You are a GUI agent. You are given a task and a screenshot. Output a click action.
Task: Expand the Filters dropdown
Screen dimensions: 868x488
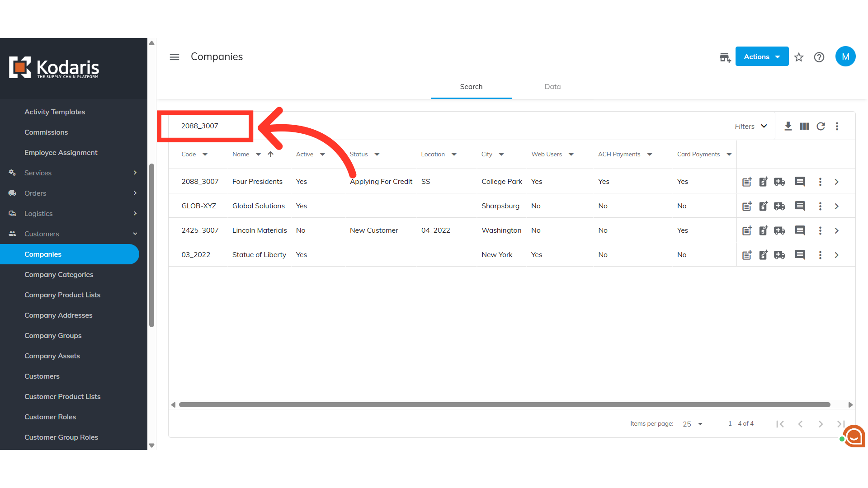click(x=751, y=126)
